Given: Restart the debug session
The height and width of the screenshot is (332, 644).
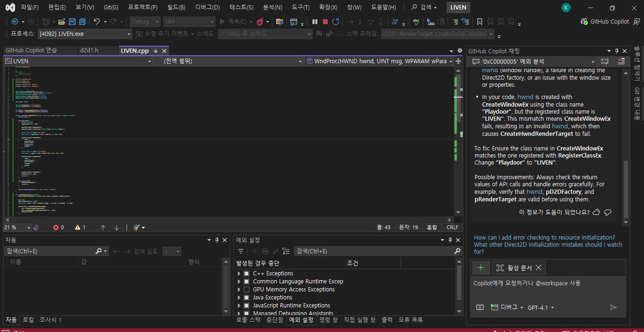Looking at the screenshot, I should tap(336, 22).
